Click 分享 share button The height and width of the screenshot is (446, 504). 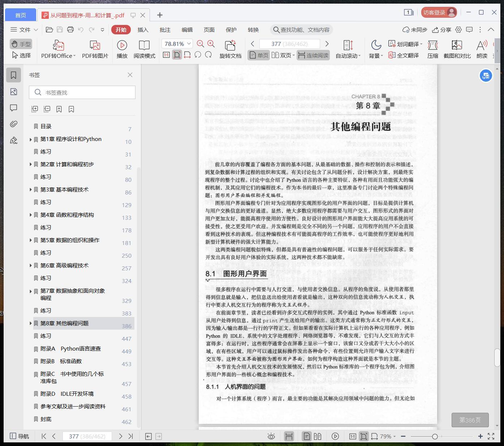pyautogui.click(x=441, y=30)
